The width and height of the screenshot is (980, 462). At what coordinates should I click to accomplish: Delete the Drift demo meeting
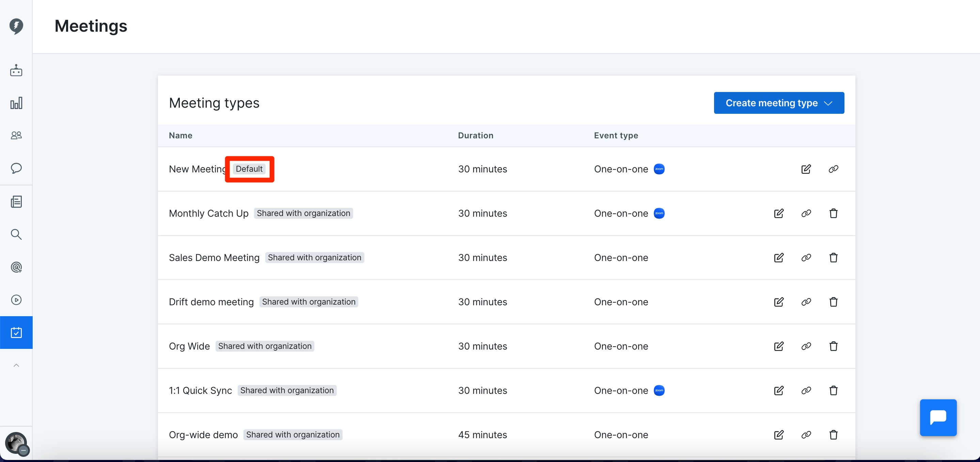(833, 302)
